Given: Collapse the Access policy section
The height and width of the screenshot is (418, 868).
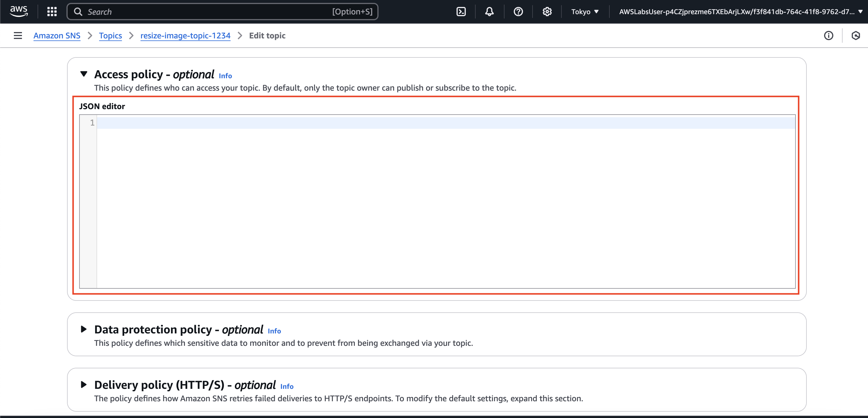Looking at the screenshot, I should coord(84,74).
